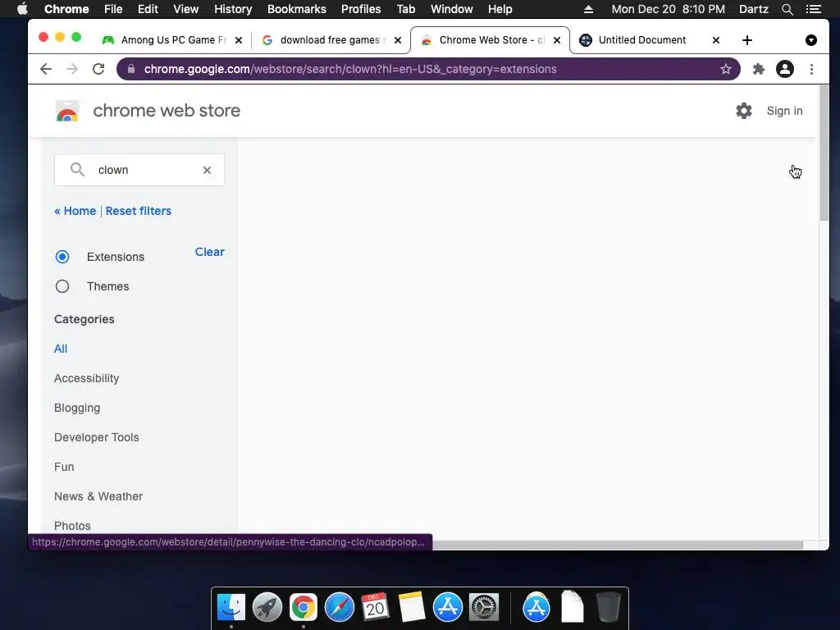This screenshot has height=630, width=840.
Task: Select the Extensions radio button
Action: tap(62, 257)
